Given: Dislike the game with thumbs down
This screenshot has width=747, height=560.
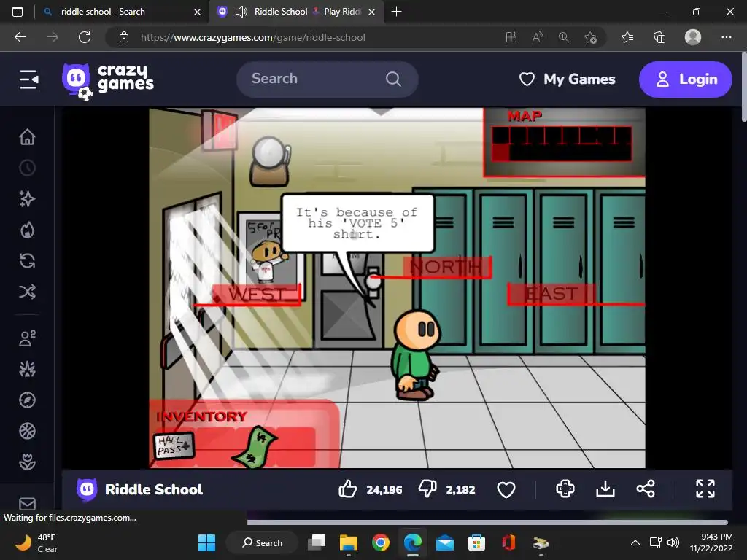Looking at the screenshot, I should [x=427, y=489].
